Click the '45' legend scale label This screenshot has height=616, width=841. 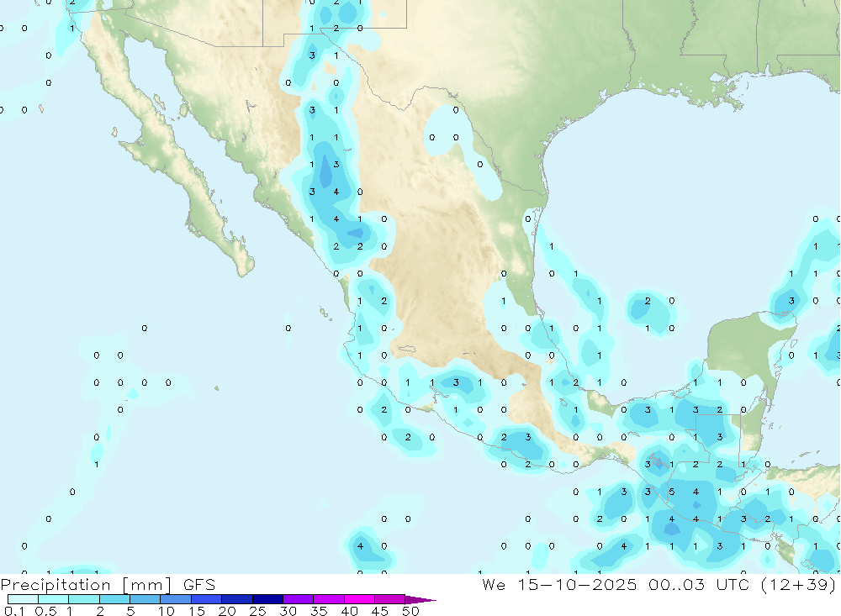point(380,611)
